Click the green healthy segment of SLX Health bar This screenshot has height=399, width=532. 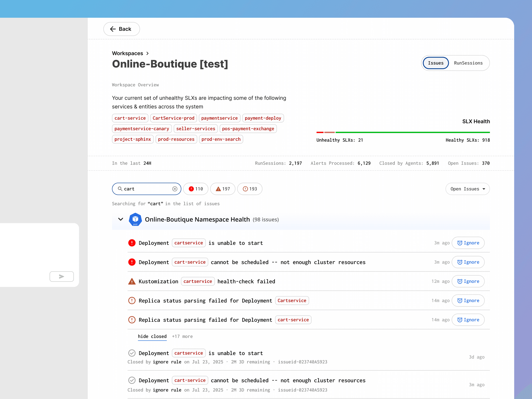412,132
